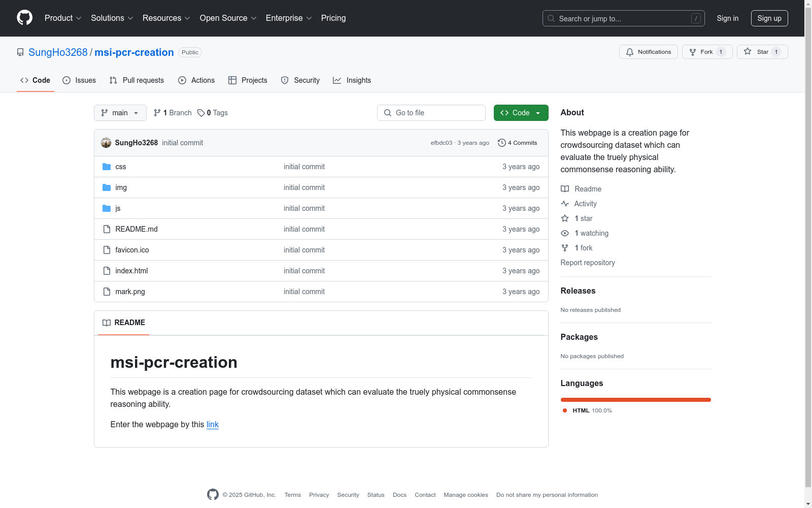The height and width of the screenshot is (508, 812).
Task: Star the msi-pcr-creation repository
Action: coord(762,52)
